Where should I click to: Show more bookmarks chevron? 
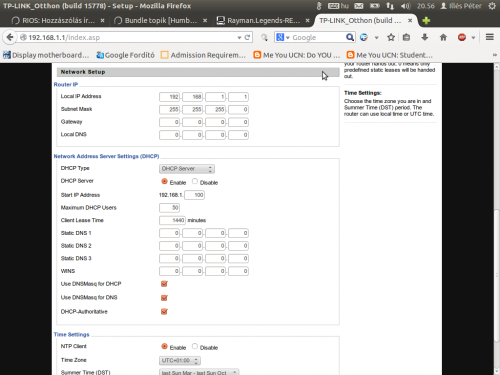(x=495, y=55)
